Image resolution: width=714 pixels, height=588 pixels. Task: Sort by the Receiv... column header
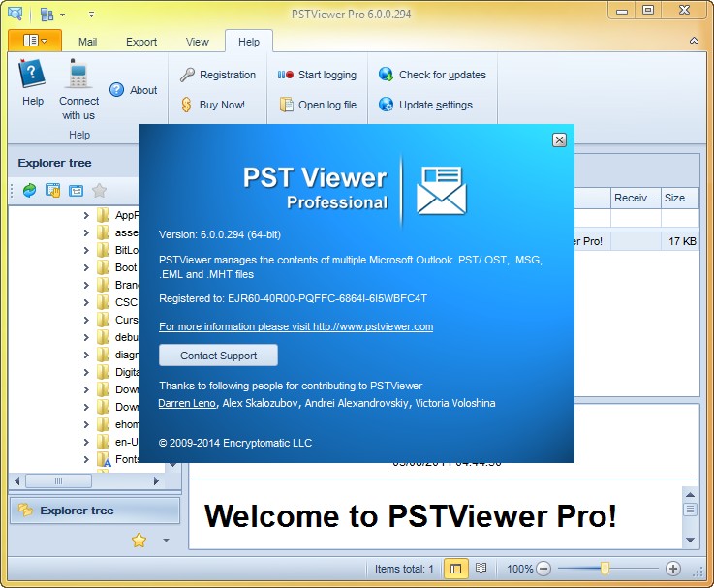[636, 198]
